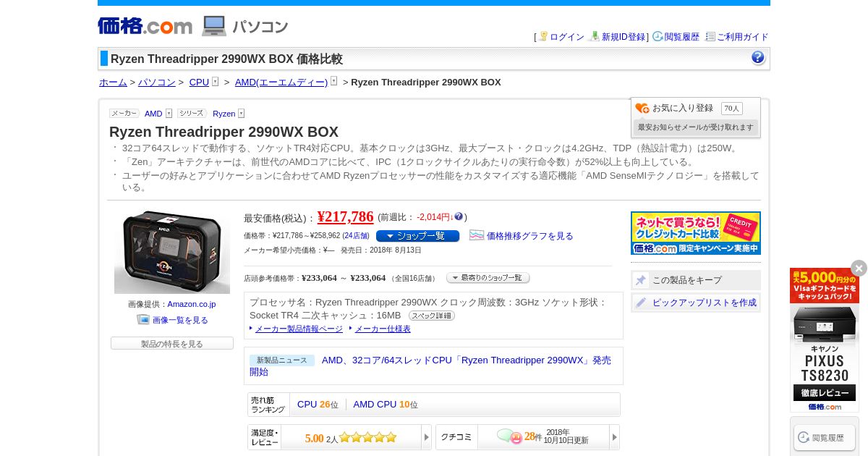This screenshot has width=868, height=456.
Task: Open 価格推移グラフを見る link
Action: (529, 236)
